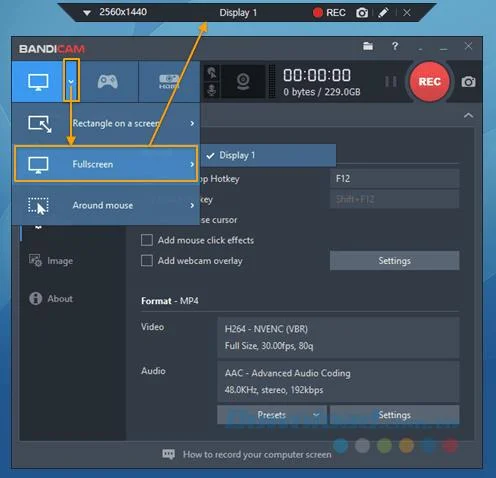Viewport: 496px width, 478px height.
Task: Open help via the question mark icon
Action: coord(395,46)
